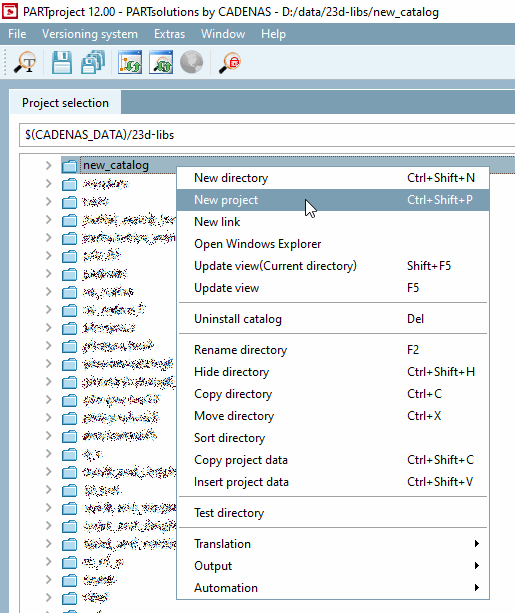Click the new_catalog folder icon
This screenshot has height=613, width=515.
69,166
